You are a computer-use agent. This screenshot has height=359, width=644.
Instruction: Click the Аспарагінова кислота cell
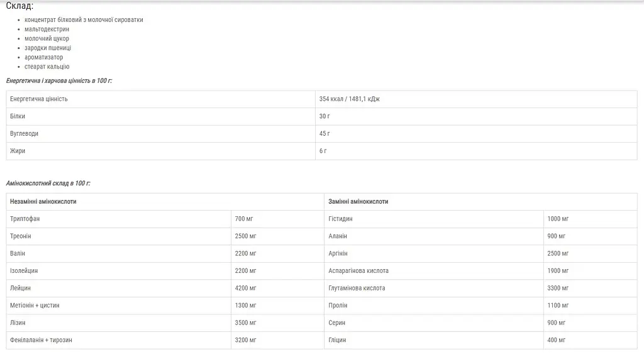[434, 271]
